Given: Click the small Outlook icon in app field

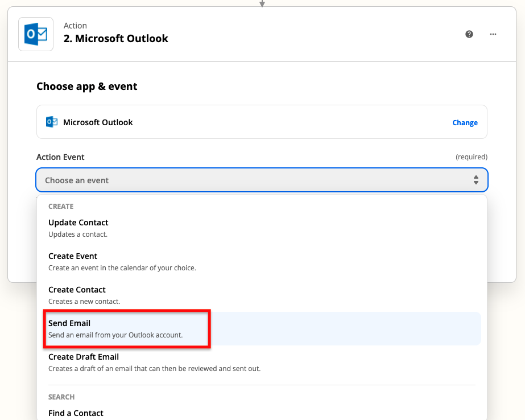Looking at the screenshot, I should pyautogui.click(x=52, y=122).
